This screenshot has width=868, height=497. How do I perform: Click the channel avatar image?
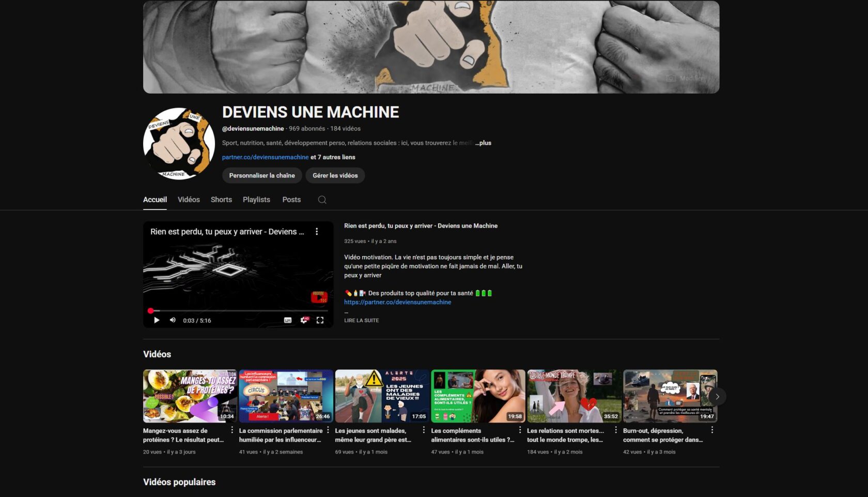[x=179, y=144]
